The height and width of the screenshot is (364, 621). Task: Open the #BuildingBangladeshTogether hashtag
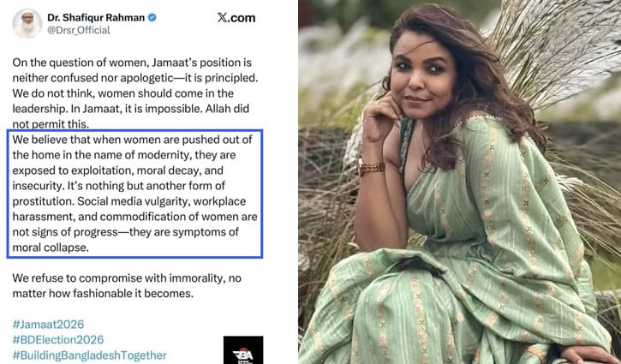(x=89, y=355)
